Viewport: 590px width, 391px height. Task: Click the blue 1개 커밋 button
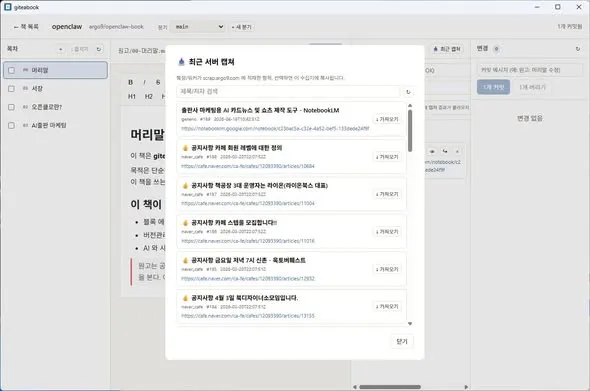pyautogui.click(x=493, y=87)
